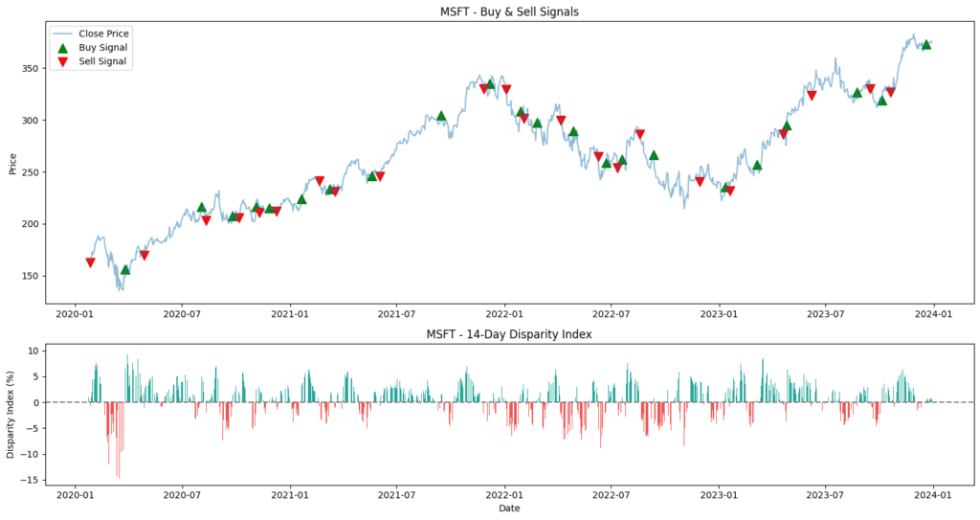
Task: Click the 5 tick on the Disparity axis
Action: click(37, 376)
